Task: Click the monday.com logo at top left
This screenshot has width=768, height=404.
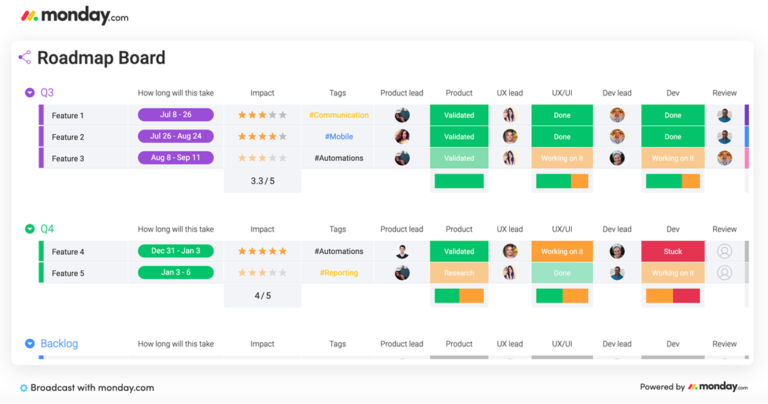Action: 75,16
